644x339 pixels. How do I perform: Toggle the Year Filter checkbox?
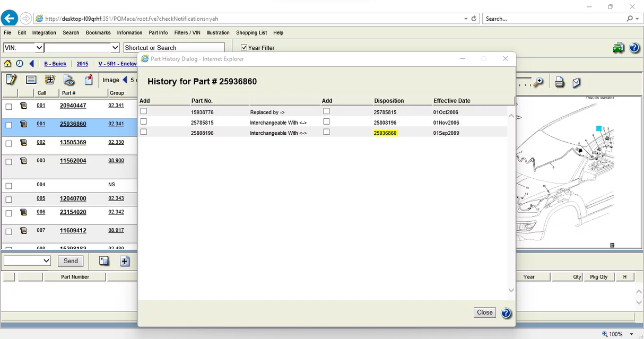[x=244, y=48]
